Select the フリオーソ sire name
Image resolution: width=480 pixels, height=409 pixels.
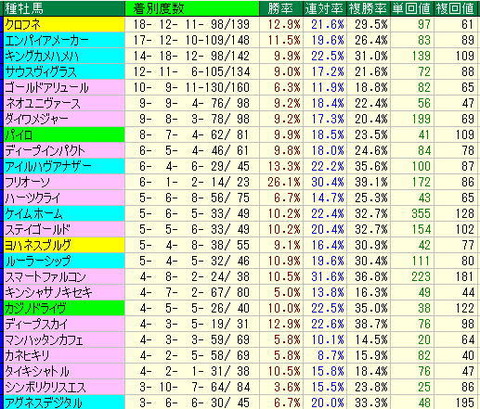[x=64, y=182]
